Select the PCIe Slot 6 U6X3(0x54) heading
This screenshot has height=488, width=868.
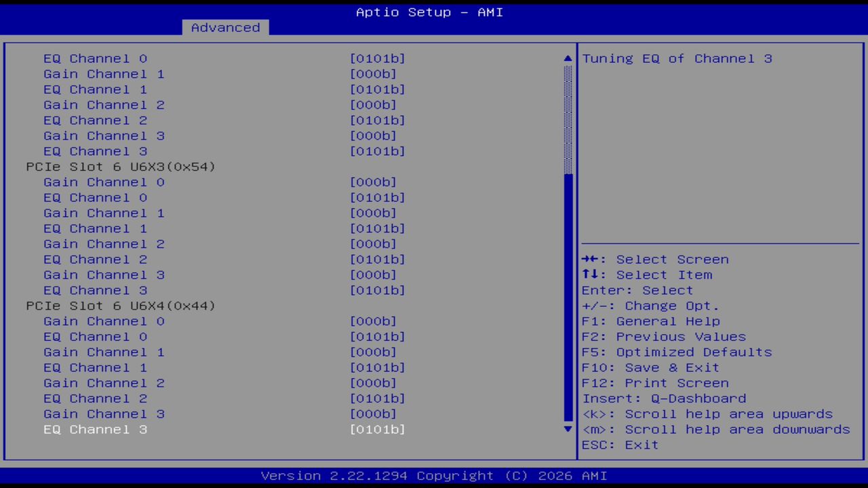(120, 166)
